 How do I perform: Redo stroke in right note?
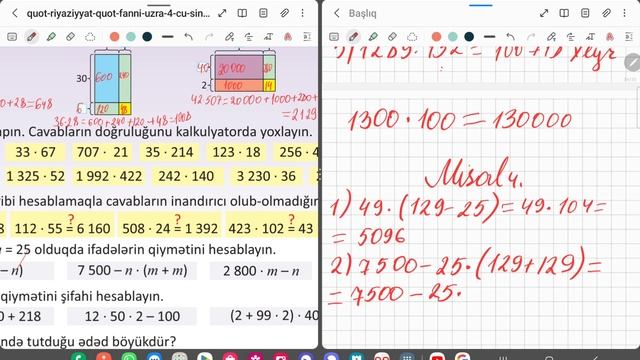click(531, 37)
